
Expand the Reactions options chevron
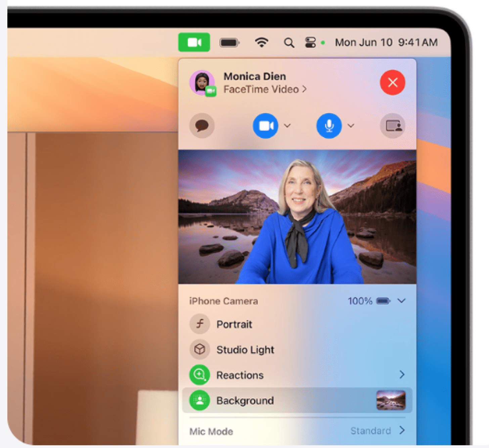click(x=402, y=375)
